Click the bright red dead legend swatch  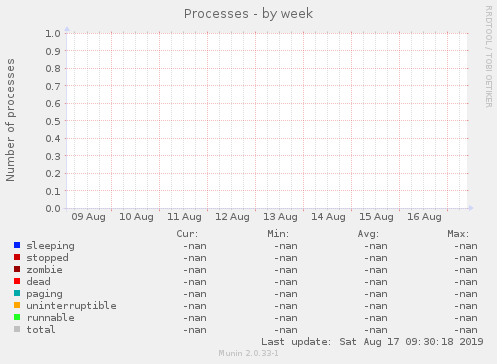tap(17, 281)
